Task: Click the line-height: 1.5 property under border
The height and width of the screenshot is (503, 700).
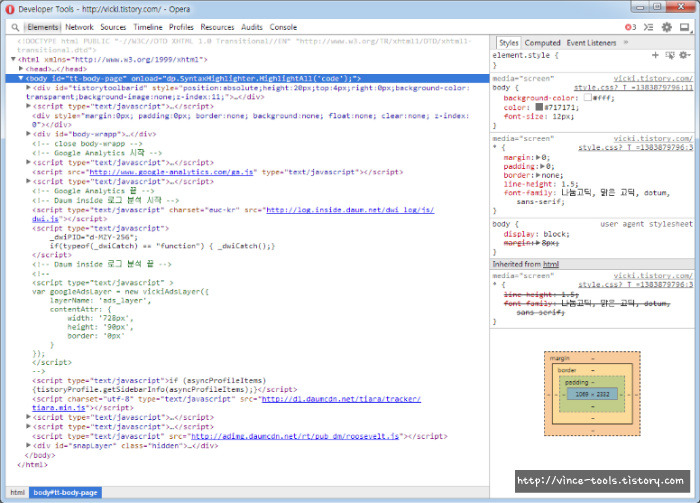Action: click(541, 184)
